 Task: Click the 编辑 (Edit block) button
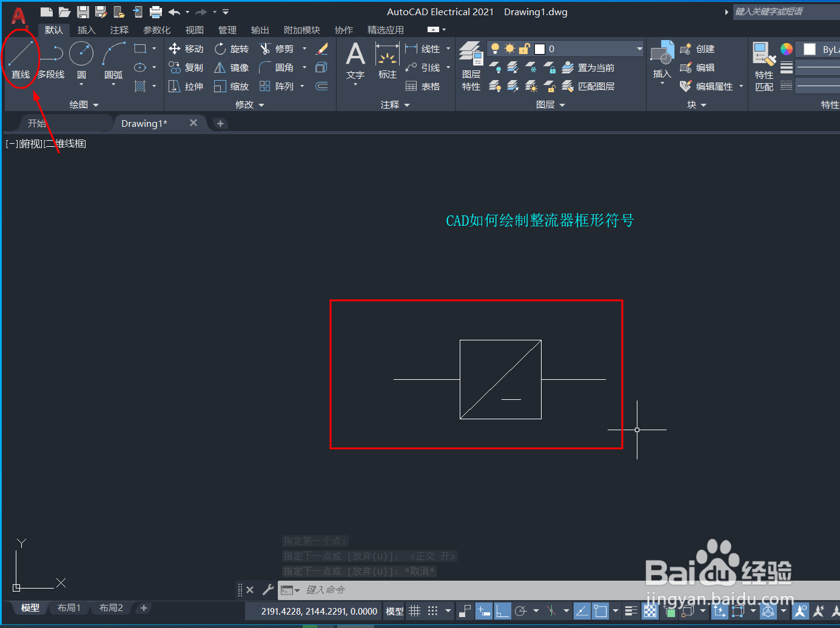coord(697,67)
